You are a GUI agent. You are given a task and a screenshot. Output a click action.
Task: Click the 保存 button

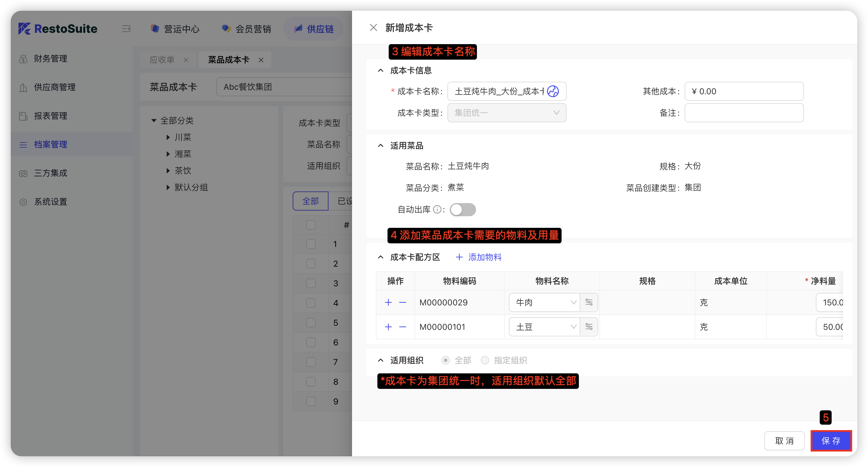point(831,440)
